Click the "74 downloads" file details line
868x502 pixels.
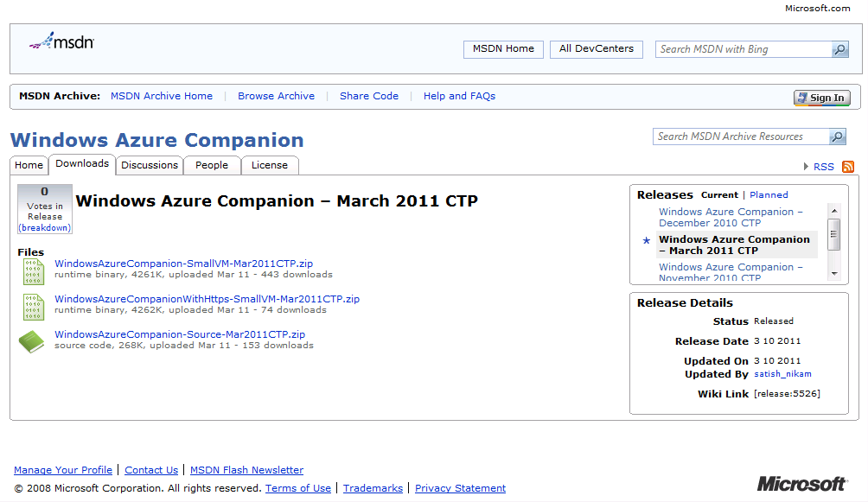(x=190, y=310)
